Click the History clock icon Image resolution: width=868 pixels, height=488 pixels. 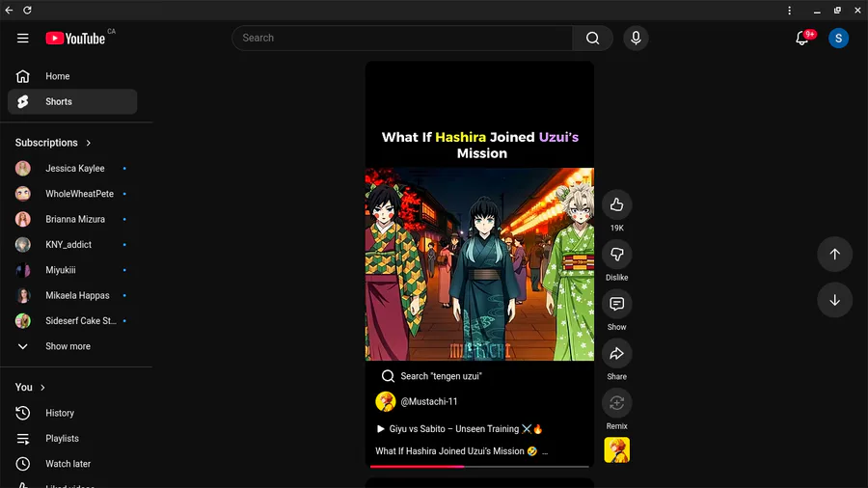click(23, 413)
